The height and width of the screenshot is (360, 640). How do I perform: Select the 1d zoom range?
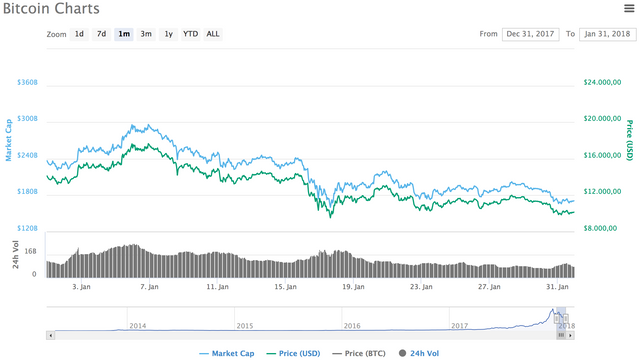[79, 34]
